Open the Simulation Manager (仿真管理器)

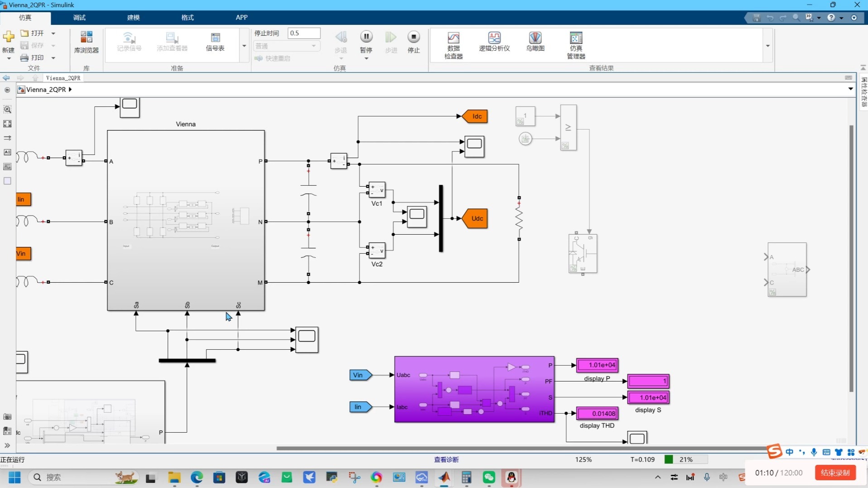coord(576,45)
